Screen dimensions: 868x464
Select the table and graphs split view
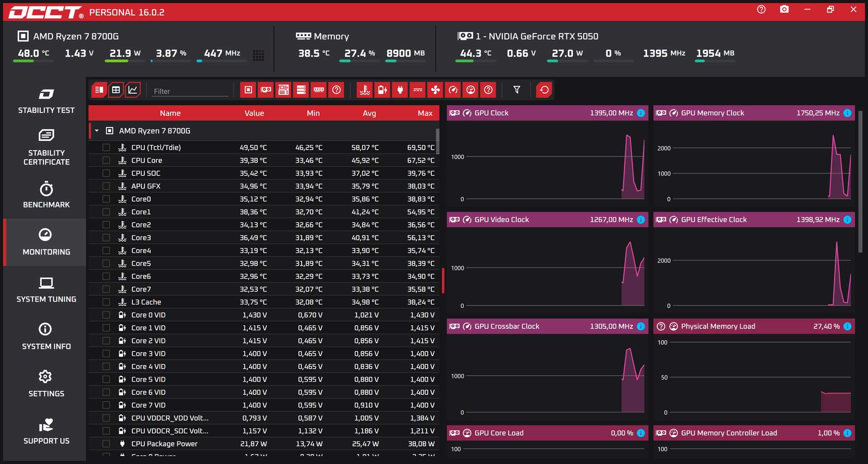(x=99, y=90)
